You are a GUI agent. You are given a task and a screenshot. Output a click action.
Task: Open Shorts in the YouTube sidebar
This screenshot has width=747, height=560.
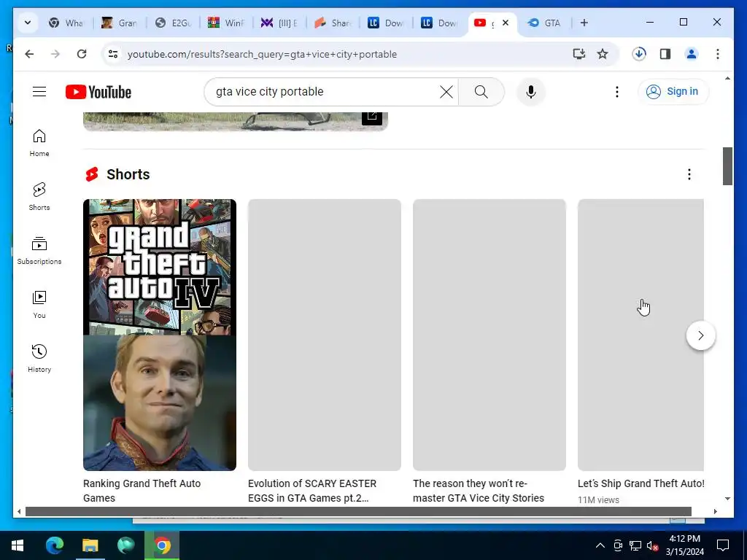[x=39, y=197]
